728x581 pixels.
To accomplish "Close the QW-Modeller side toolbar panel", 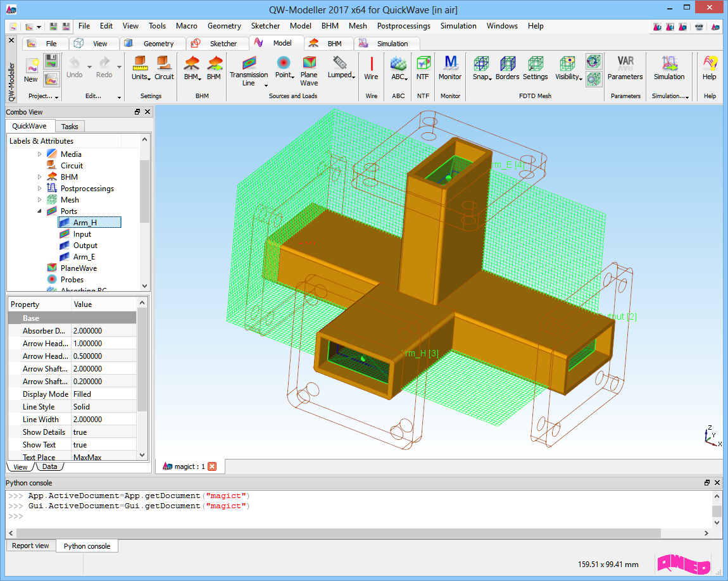I will tap(11, 41).
